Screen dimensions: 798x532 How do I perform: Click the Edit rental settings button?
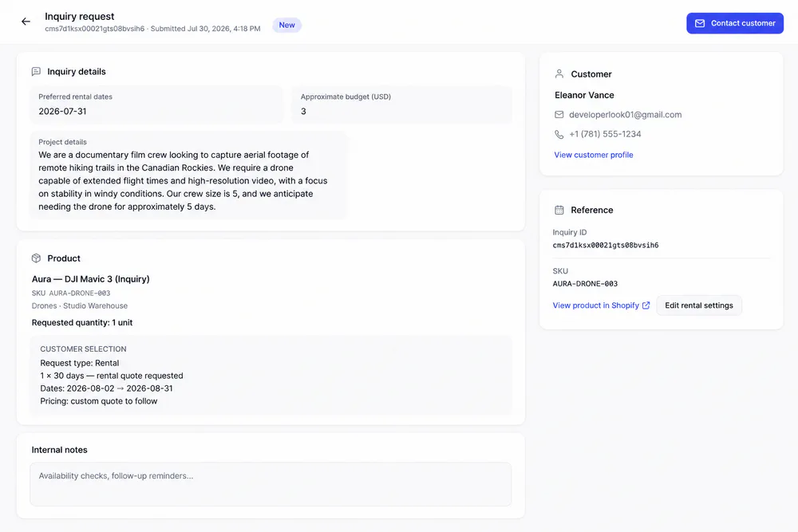coord(699,305)
